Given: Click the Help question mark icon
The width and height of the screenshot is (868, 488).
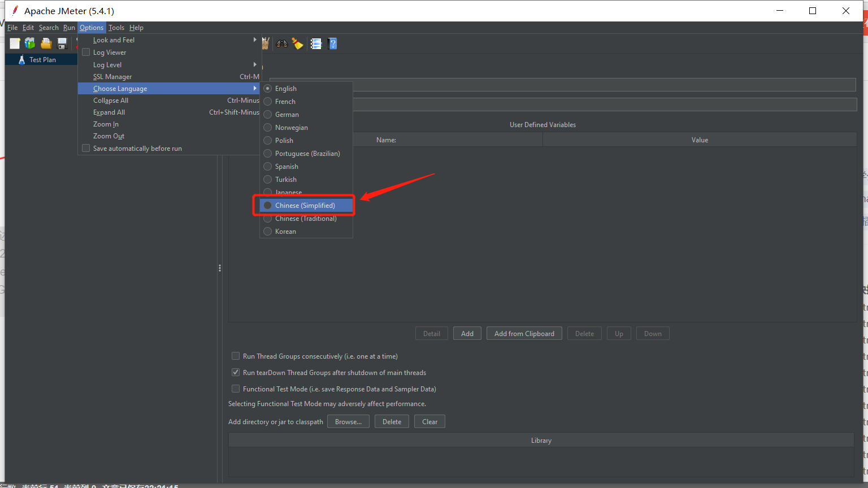Looking at the screenshot, I should (332, 43).
